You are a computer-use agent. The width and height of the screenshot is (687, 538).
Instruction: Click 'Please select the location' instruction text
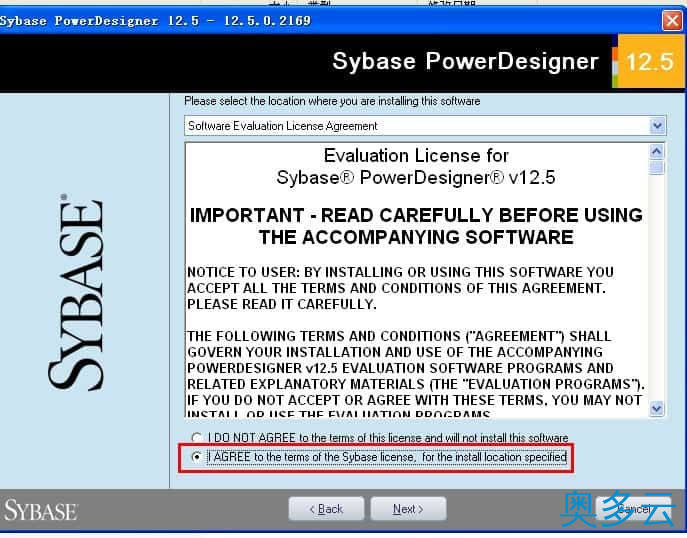(x=332, y=101)
